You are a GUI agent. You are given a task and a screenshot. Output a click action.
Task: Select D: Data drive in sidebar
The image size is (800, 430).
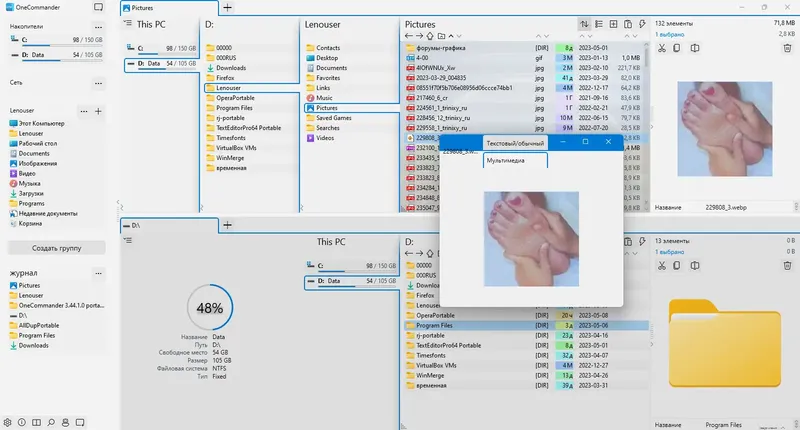pos(57,55)
